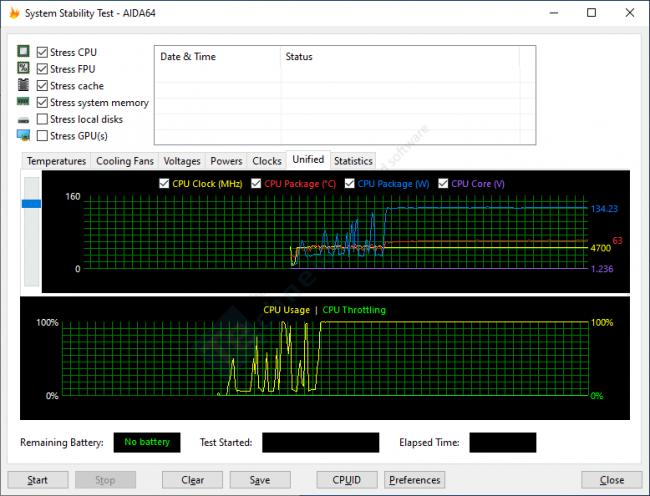Toggle the CPU Core (V) graph checkbox
The height and width of the screenshot is (496, 650).
click(443, 184)
